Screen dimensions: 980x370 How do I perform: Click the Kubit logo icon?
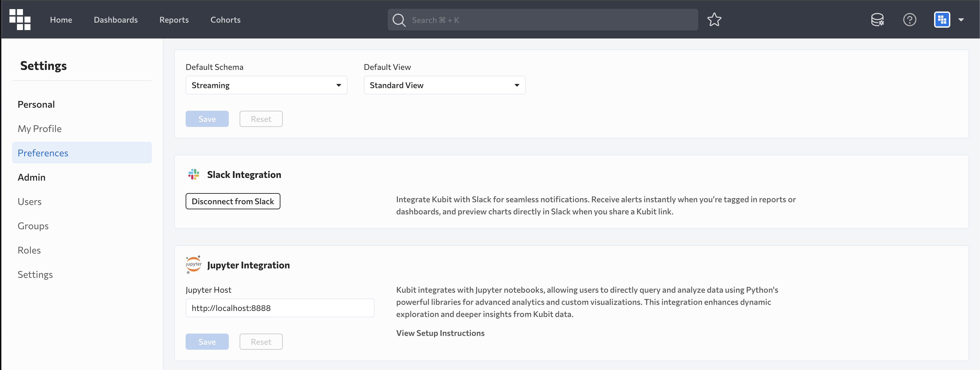click(x=20, y=20)
